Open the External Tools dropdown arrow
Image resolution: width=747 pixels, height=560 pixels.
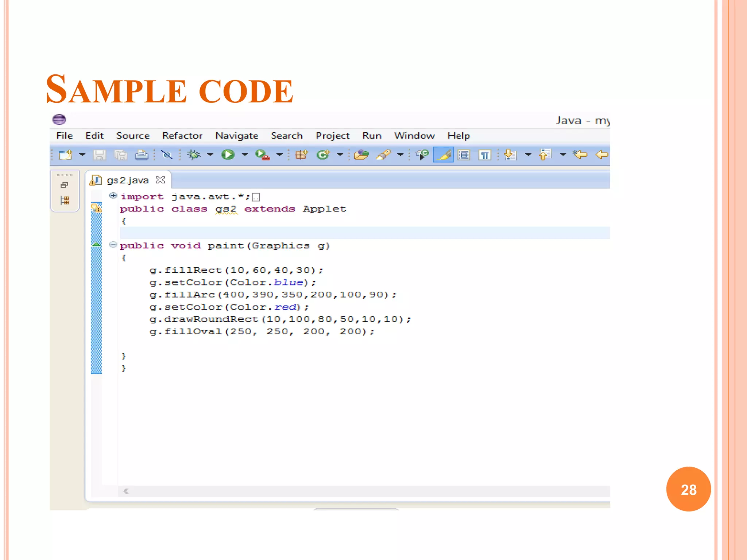(280, 155)
